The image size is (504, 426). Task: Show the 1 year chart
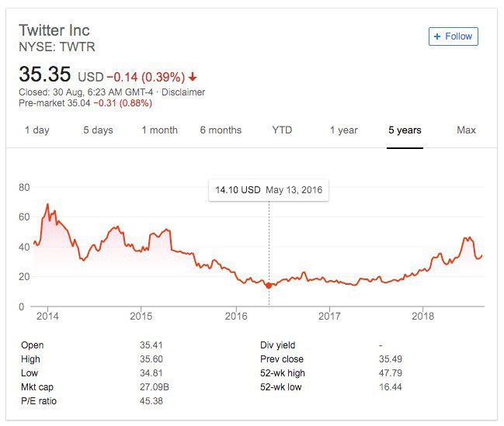[x=343, y=130]
